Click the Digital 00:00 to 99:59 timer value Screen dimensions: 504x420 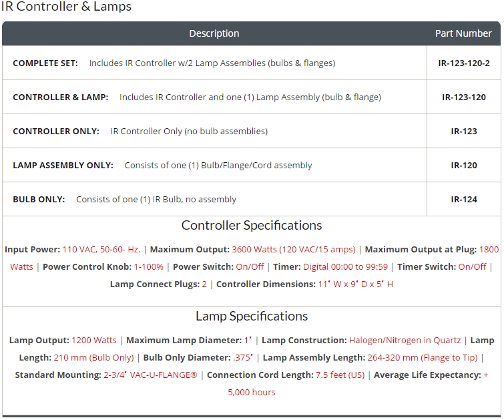click(x=345, y=267)
